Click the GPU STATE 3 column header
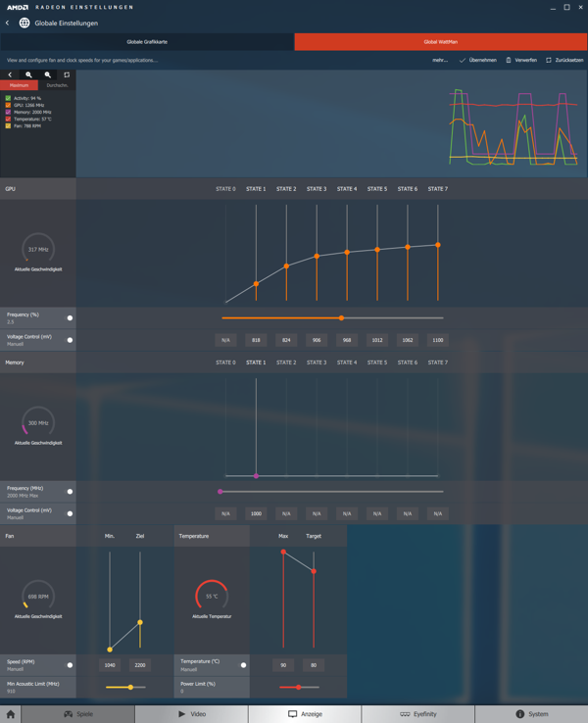The height and width of the screenshot is (723, 588). [x=317, y=189]
